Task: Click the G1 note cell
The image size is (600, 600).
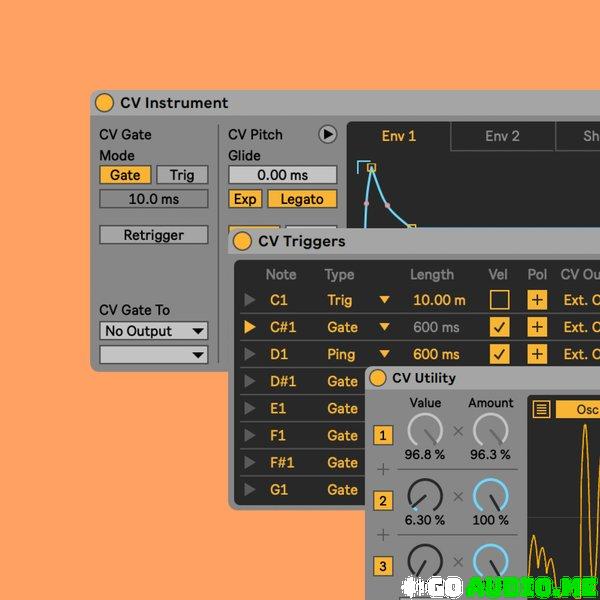Action: pos(279,489)
